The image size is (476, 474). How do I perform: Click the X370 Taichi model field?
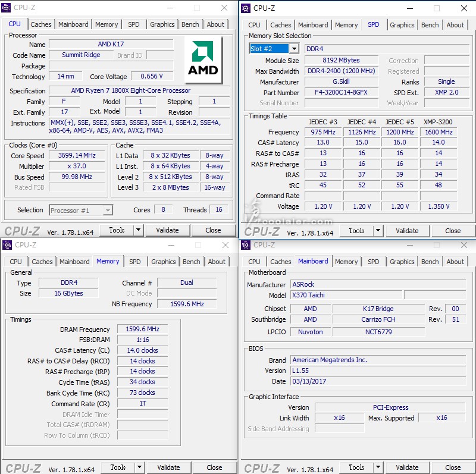(346, 295)
